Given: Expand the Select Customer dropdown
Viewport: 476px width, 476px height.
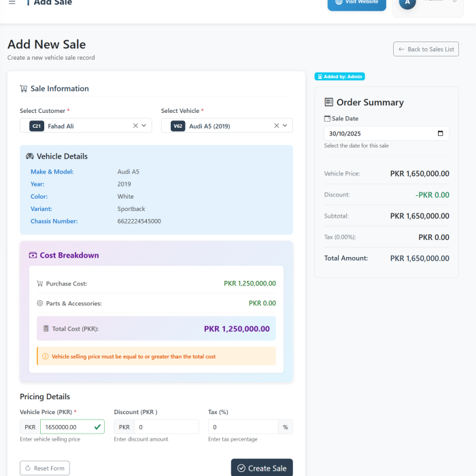Looking at the screenshot, I should pos(144,126).
